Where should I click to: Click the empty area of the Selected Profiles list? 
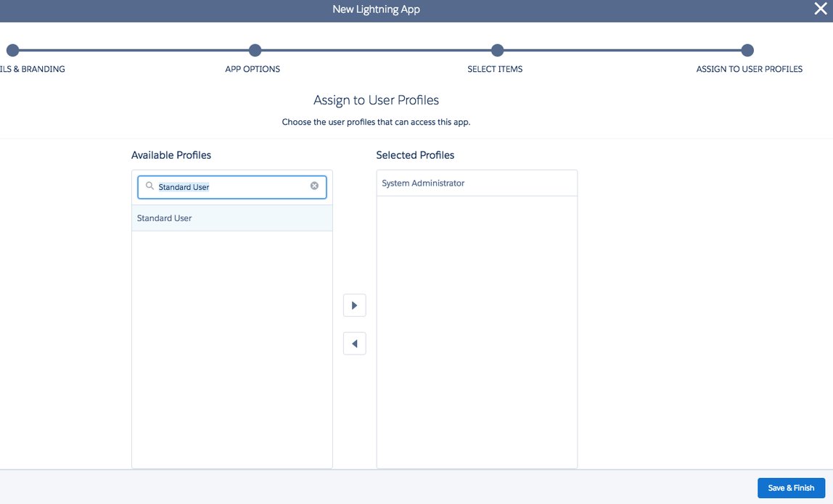(x=477, y=334)
